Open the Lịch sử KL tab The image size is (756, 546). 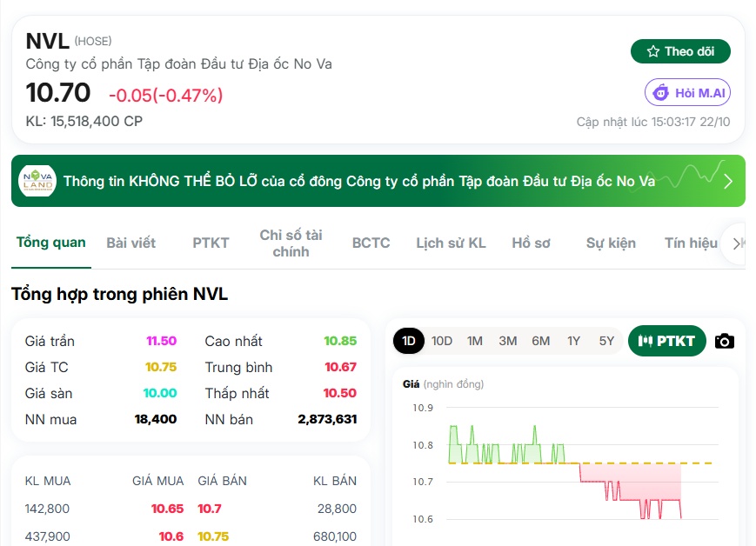tap(451, 243)
